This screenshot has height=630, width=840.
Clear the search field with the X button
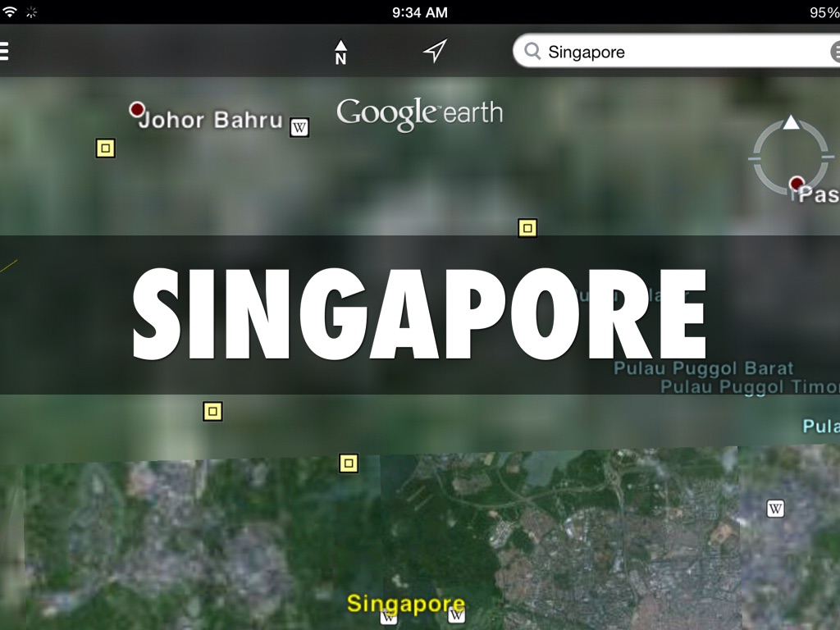[835, 52]
